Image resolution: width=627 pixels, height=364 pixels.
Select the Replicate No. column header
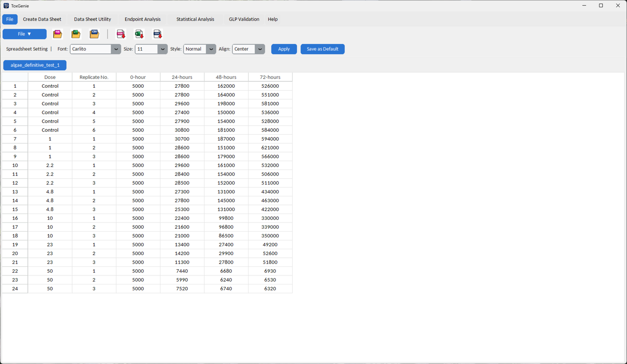tap(94, 77)
